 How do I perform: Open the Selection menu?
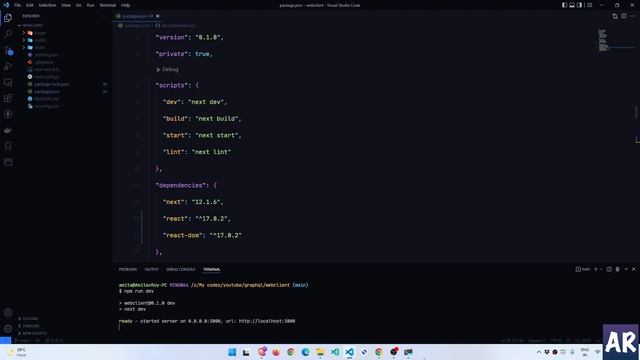(47, 5)
